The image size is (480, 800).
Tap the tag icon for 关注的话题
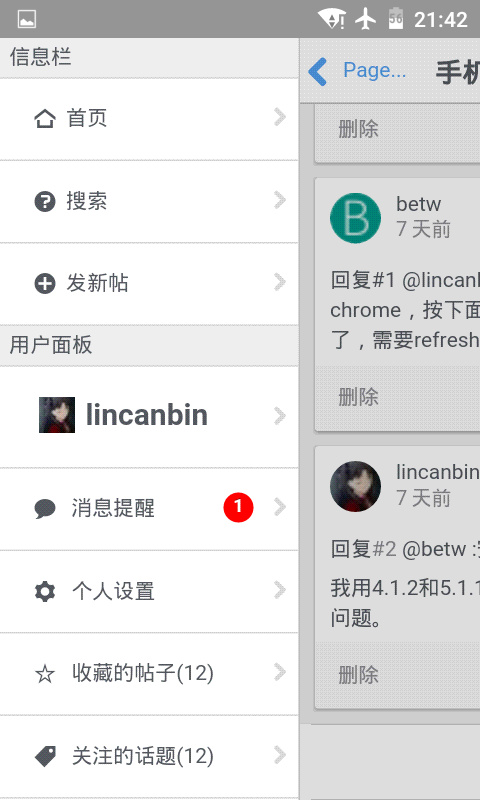[45, 756]
